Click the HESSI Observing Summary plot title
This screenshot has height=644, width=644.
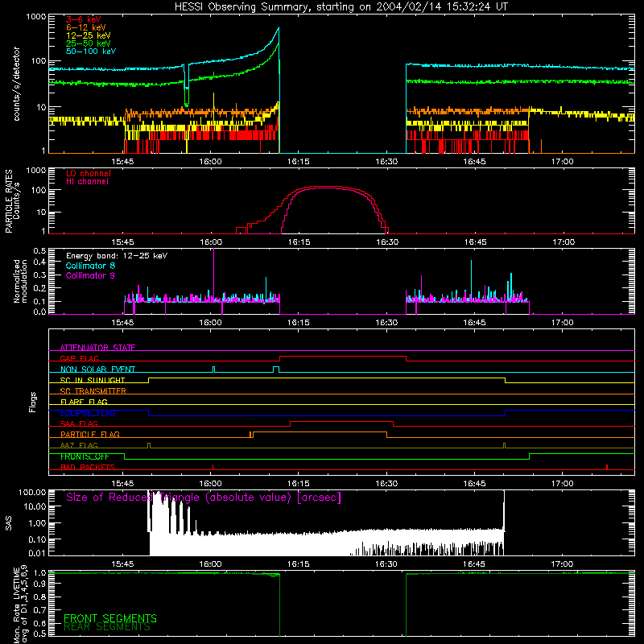point(341,6)
